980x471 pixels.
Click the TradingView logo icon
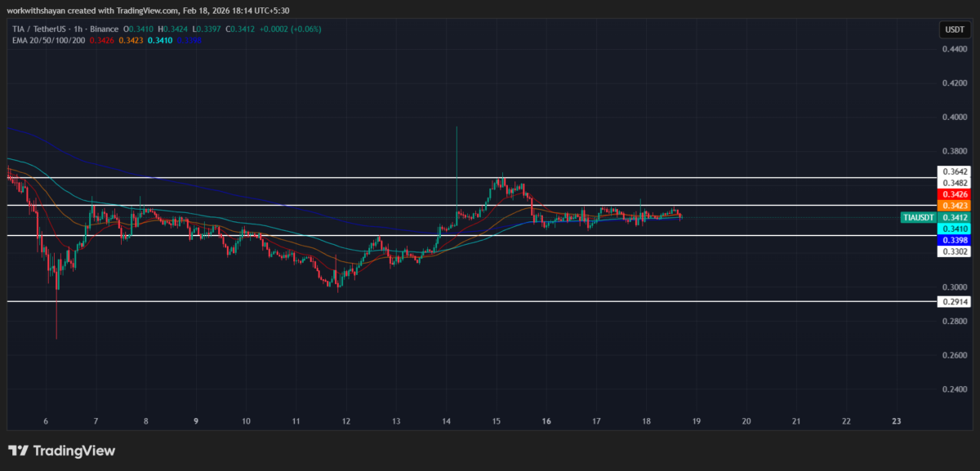click(19, 451)
